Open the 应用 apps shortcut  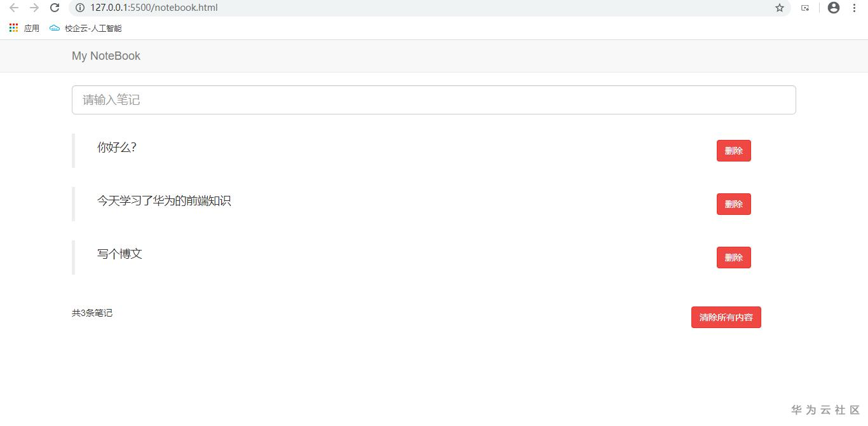tap(24, 28)
